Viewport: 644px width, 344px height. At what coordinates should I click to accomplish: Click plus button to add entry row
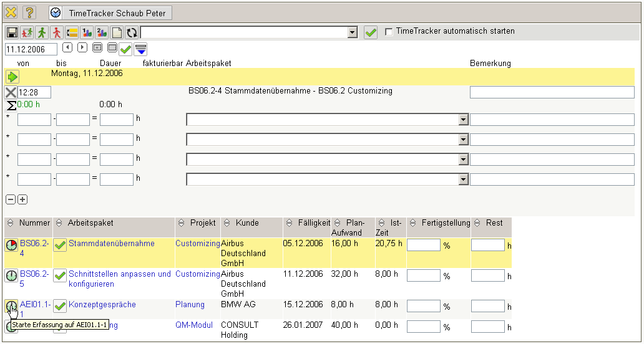[x=22, y=199]
